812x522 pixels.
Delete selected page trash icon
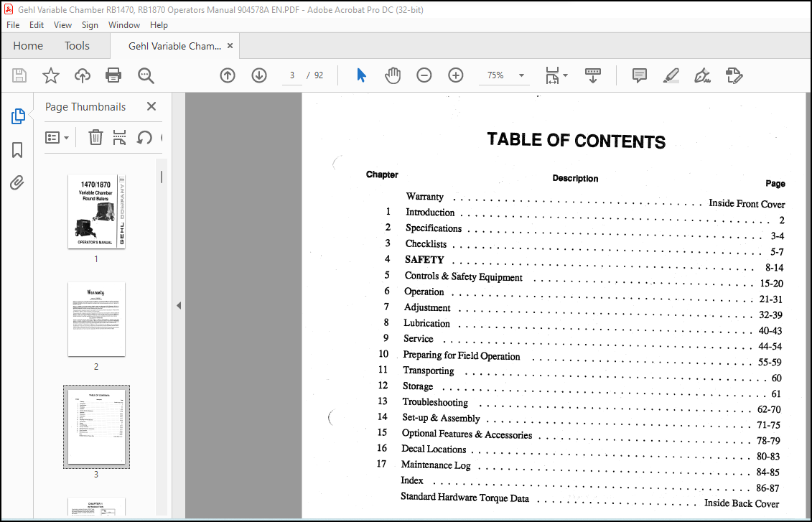[x=95, y=138]
